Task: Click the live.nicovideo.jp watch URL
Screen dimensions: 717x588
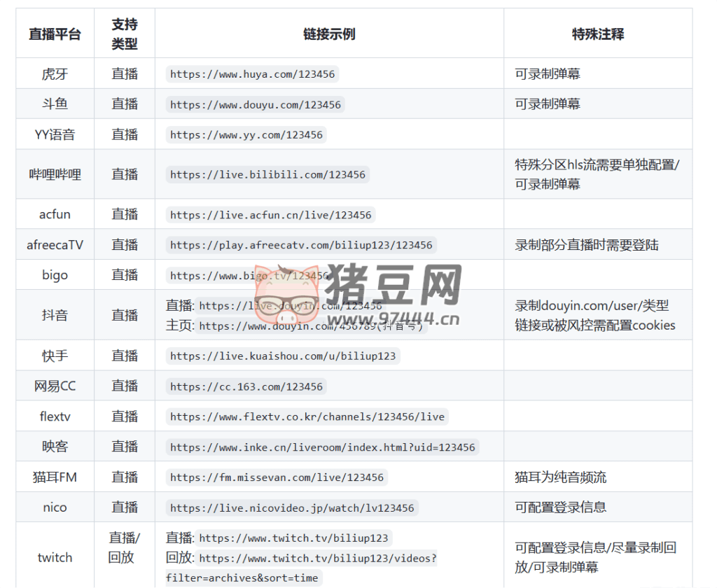Action: click(x=292, y=507)
